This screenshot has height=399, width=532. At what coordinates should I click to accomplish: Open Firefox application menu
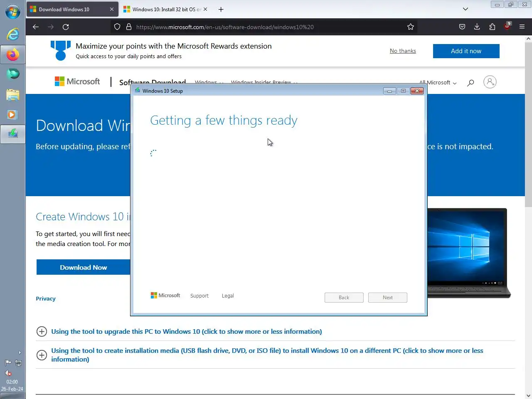[522, 27]
